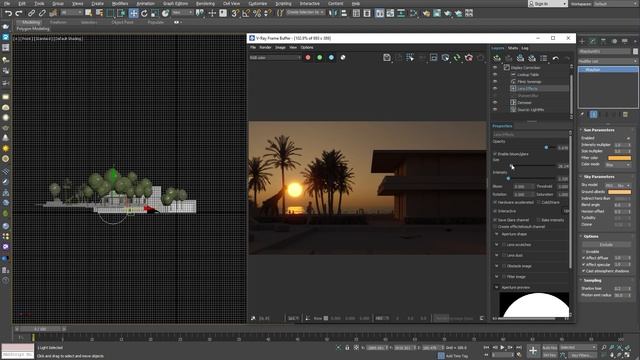
Task: Click the Exclude button in Options
Action: tap(606, 244)
